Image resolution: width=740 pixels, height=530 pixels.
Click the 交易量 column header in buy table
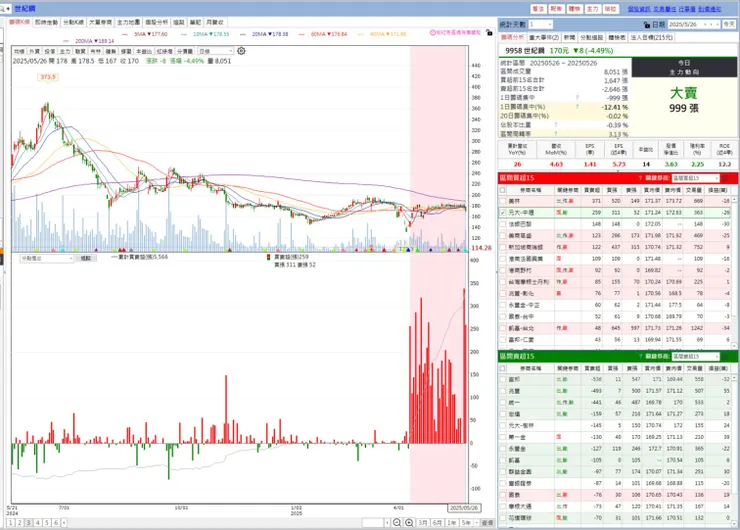(x=693, y=190)
